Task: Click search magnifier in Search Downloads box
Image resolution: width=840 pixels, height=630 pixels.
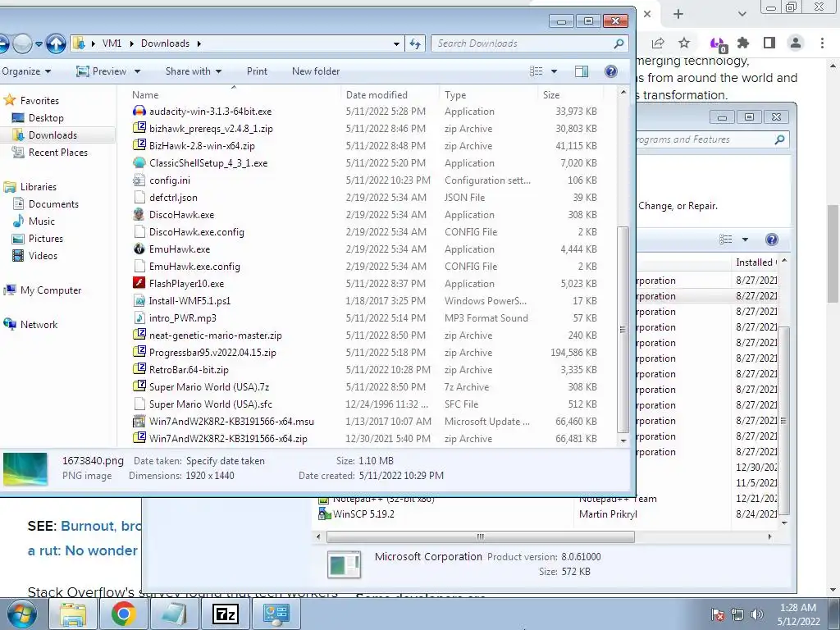Action: (619, 43)
